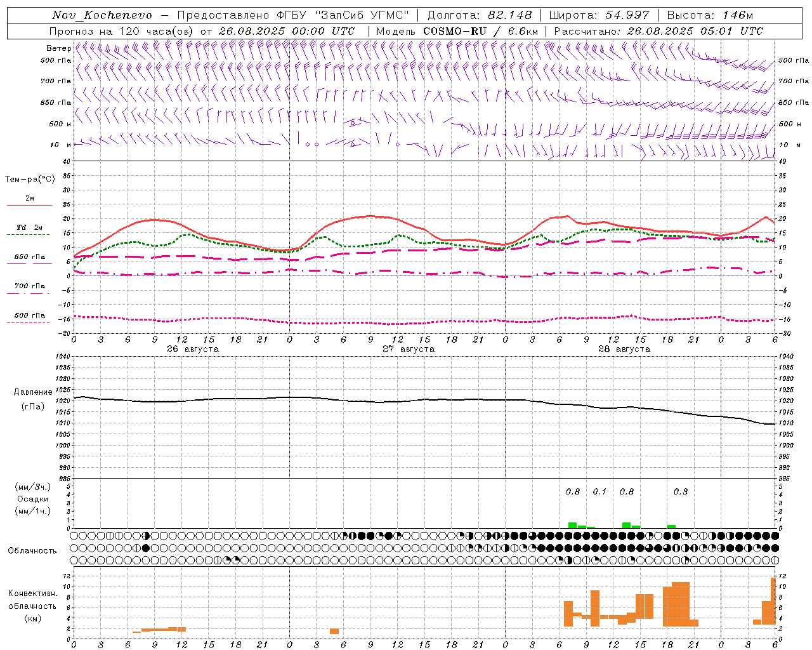Select the provider text ФГБУ "ЗапСиб УГМС"

(x=343, y=15)
